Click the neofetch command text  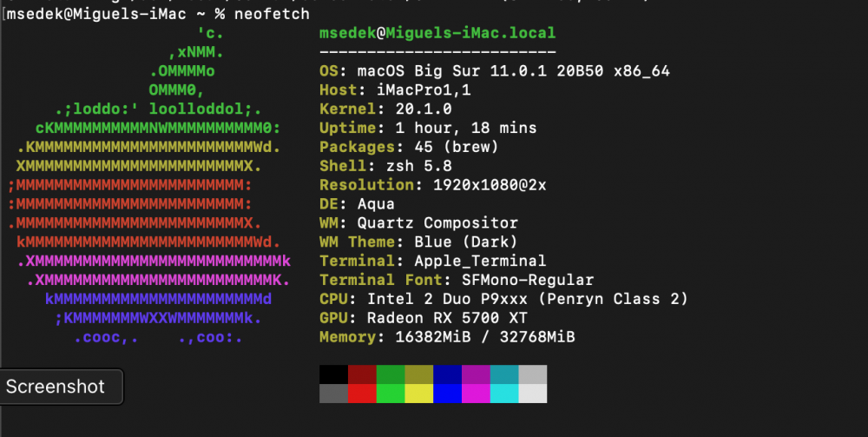click(272, 14)
